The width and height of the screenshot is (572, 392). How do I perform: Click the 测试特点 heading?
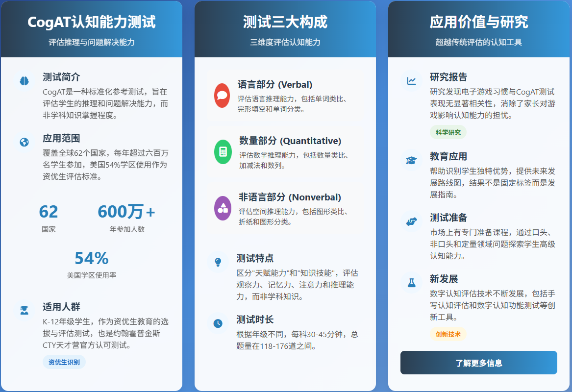(x=255, y=258)
